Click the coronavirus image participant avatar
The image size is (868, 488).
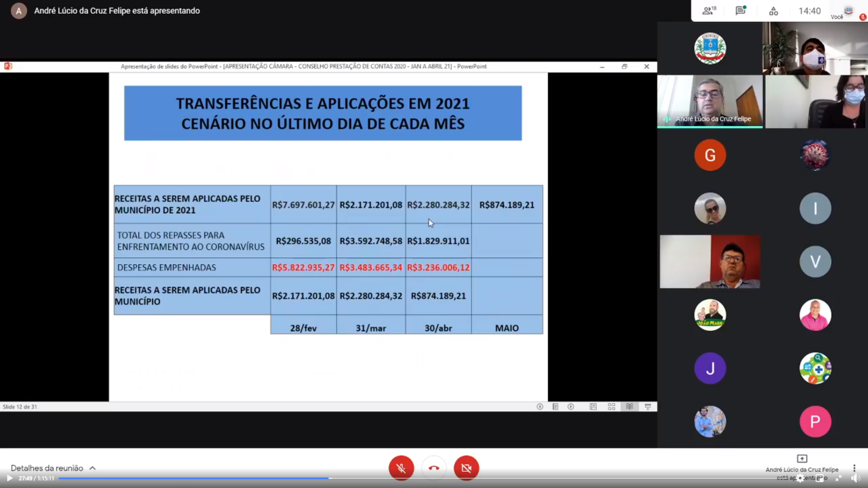point(815,155)
